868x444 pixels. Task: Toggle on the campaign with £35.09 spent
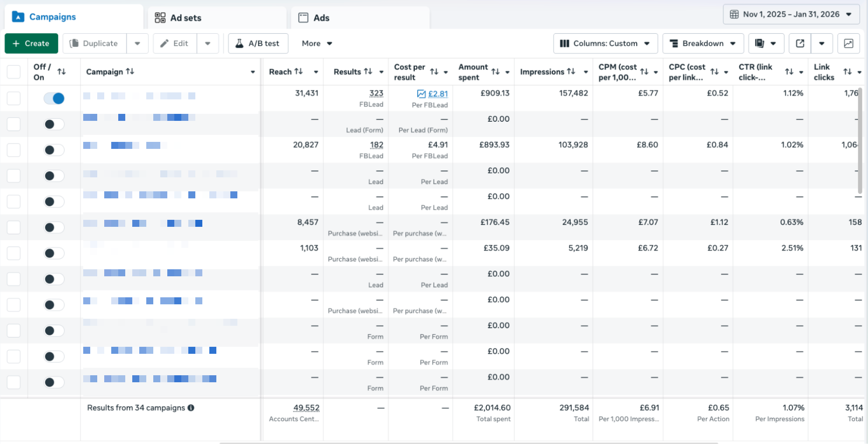click(x=54, y=254)
